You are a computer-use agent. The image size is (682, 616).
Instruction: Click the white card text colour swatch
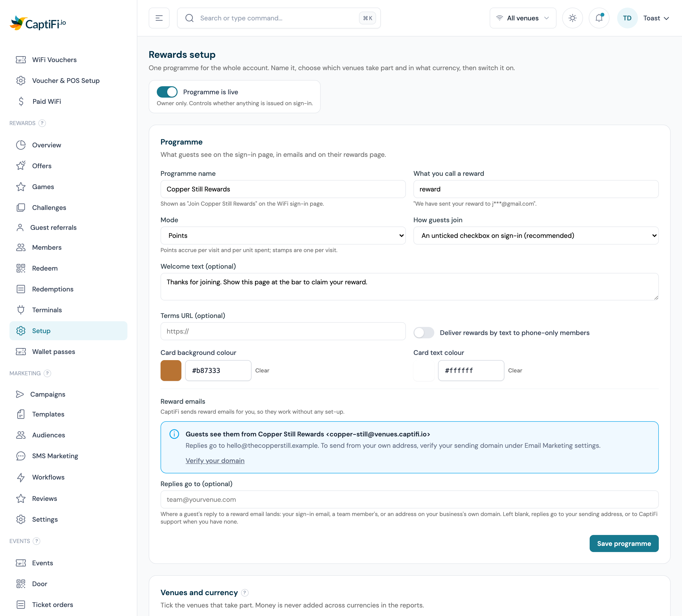pos(424,371)
